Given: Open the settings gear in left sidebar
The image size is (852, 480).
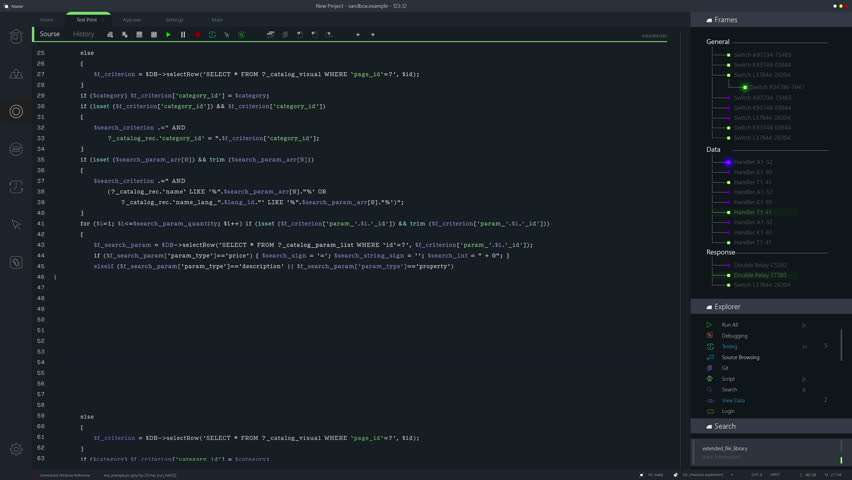Looking at the screenshot, I should coord(16,449).
